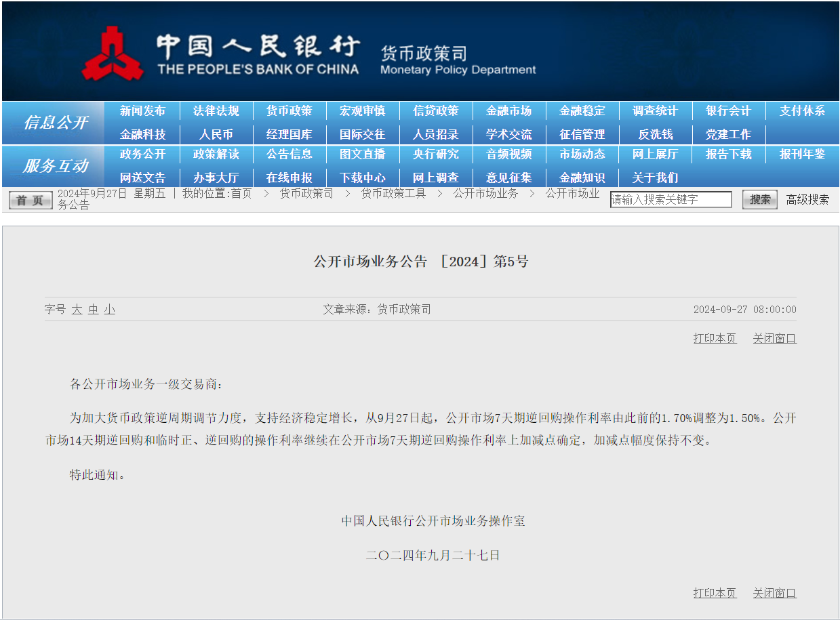
Task: Click the search keyword input field
Action: click(671, 199)
